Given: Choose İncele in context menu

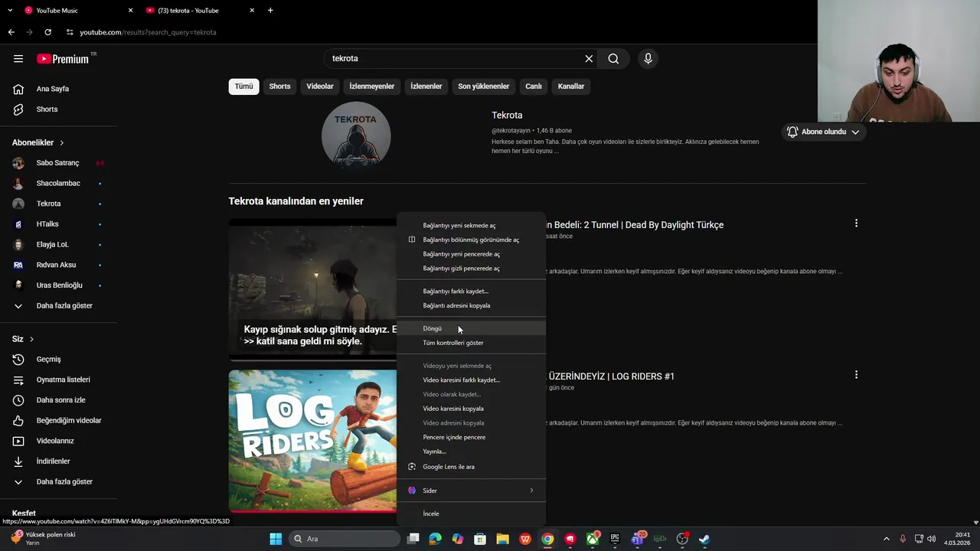Looking at the screenshot, I should 471,514.
